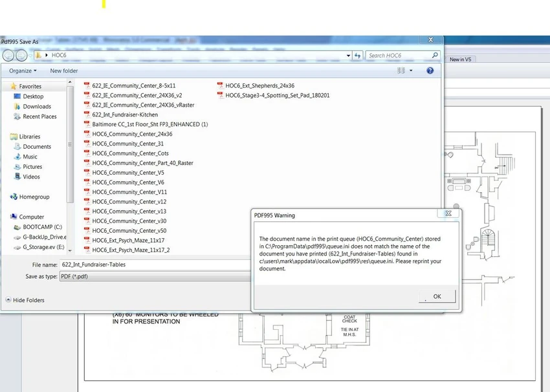Open the Organize menu
This screenshot has height=392, width=550.
[23, 71]
